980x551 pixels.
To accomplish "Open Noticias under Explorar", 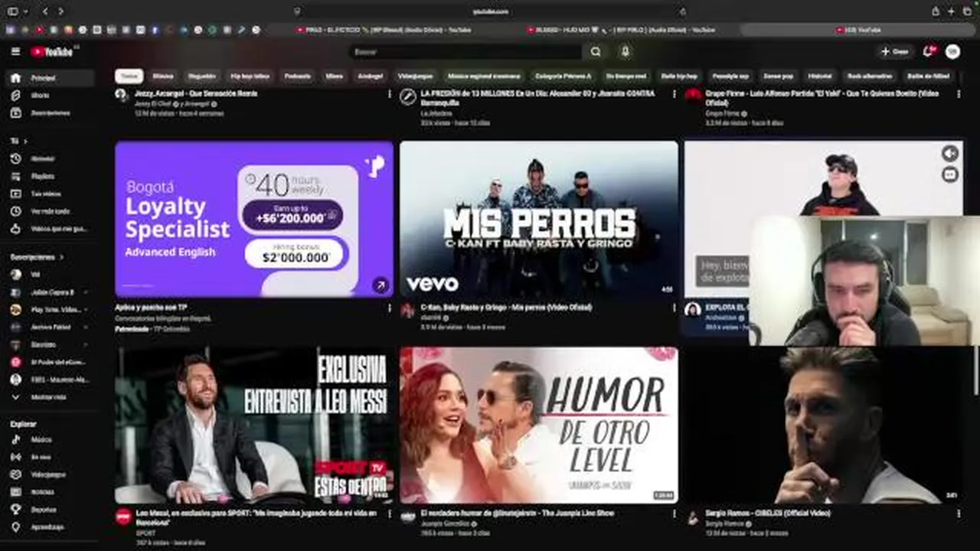I will pos(48,492).
